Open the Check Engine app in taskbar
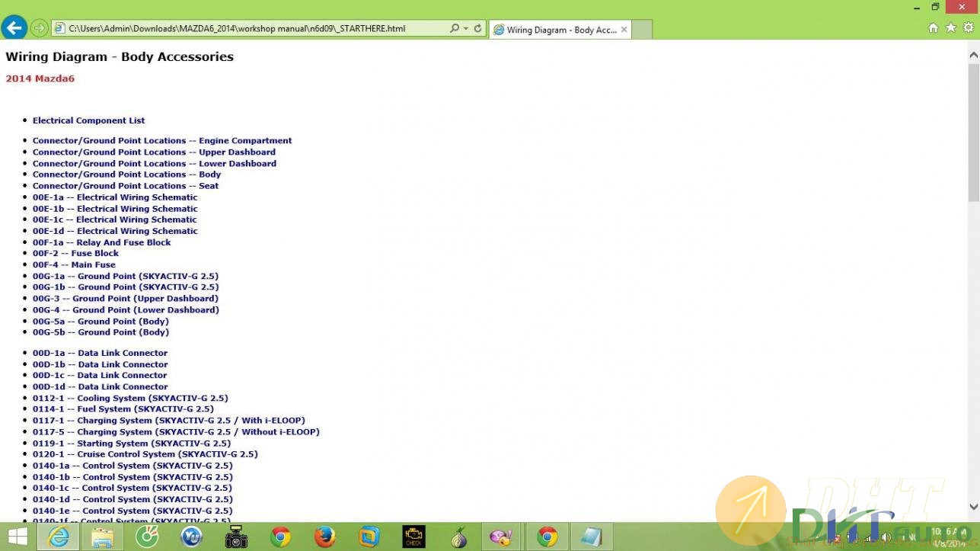The width and height of the screenshot is (980, 551). pyautogui.click(x=413, y=537)
